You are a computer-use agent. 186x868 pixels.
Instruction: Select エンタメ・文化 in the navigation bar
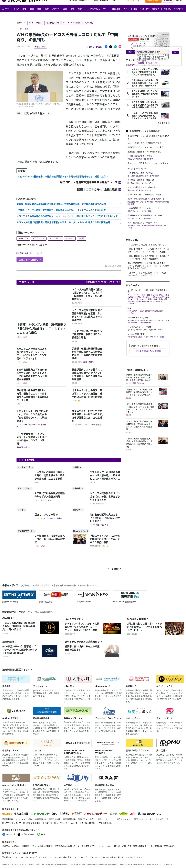[94, 9]
